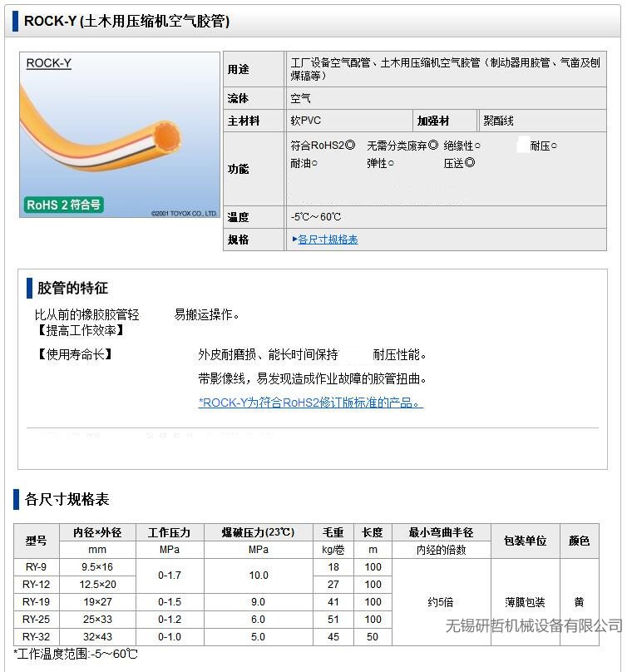Click the 9.0 burst pressure cell
Viewport: 627px width, 672px height.
(259, 602)
